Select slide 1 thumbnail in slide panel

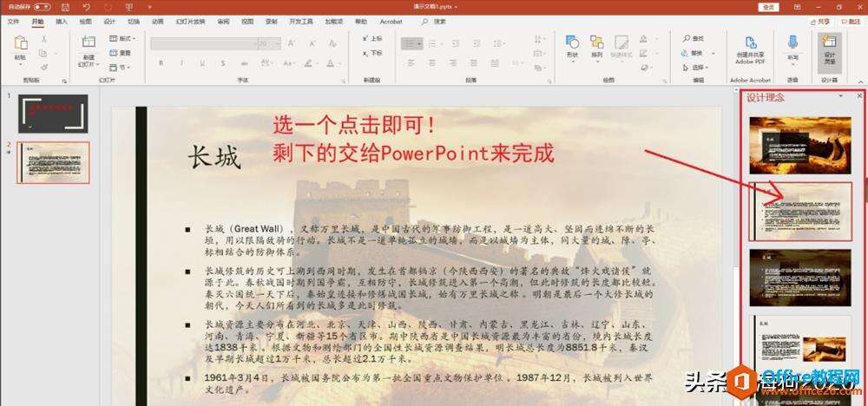(x=53, y=114)
